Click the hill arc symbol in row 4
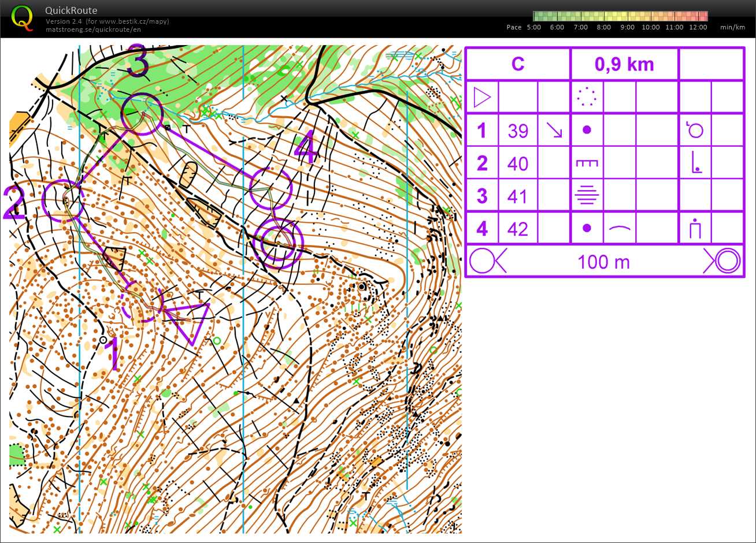The height and width of the screenshot is (543, 756). [x=620, y=229]
